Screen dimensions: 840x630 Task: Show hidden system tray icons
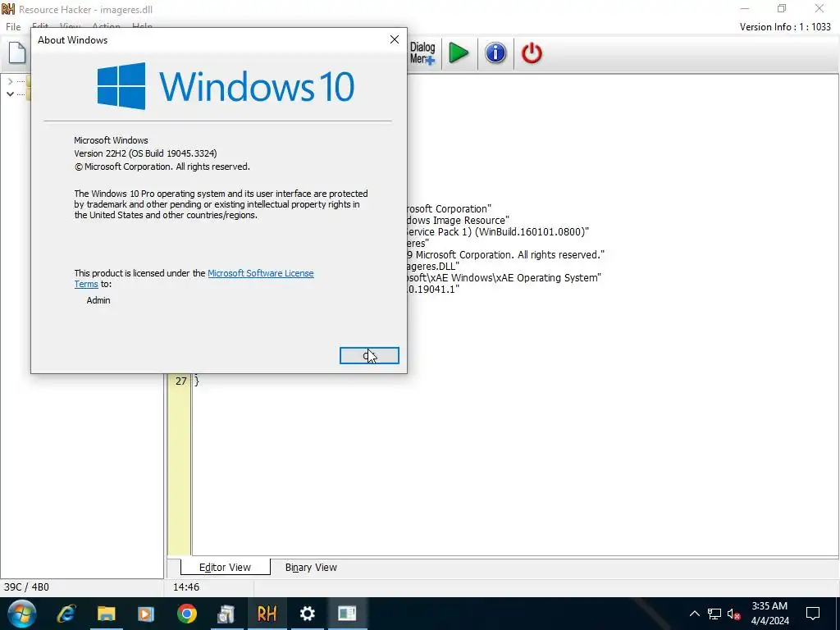694,614
